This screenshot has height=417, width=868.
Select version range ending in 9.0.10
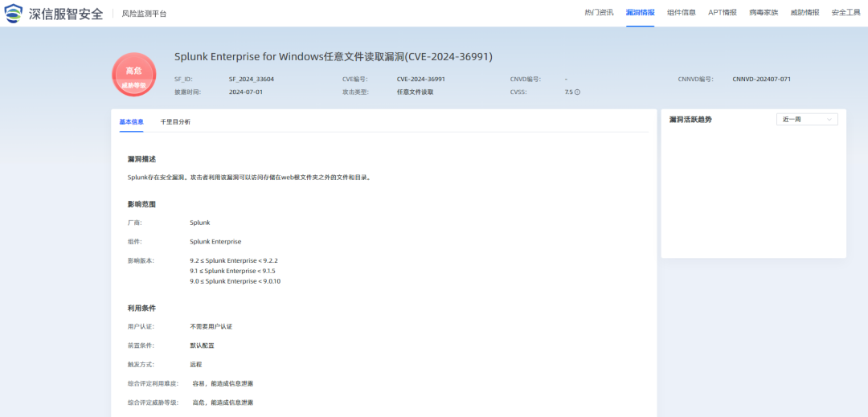click(x=237, y=281)
